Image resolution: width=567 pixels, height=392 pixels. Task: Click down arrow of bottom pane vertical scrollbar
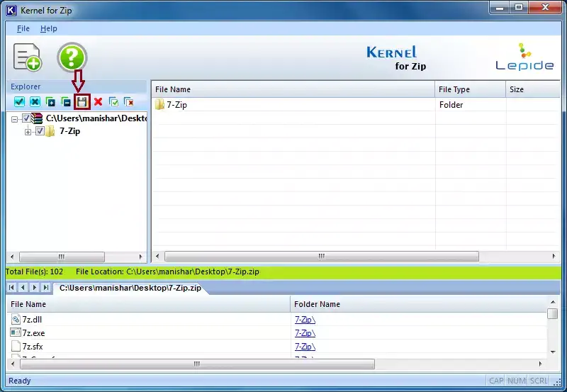pos(553,352)
